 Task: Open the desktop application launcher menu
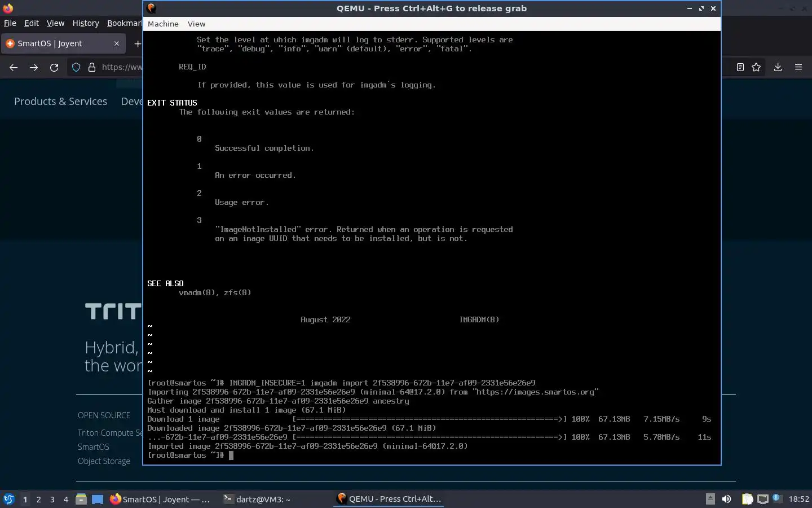(x=9, y=499)
